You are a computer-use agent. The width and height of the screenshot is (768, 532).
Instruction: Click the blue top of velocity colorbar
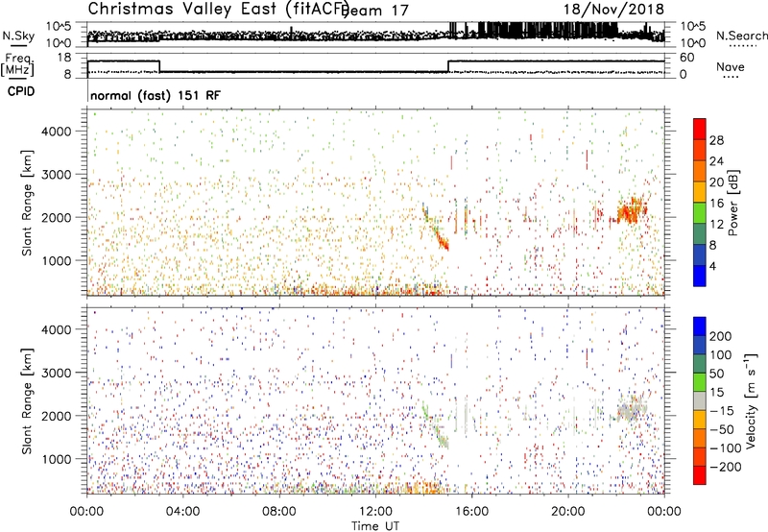coord(700,326)
